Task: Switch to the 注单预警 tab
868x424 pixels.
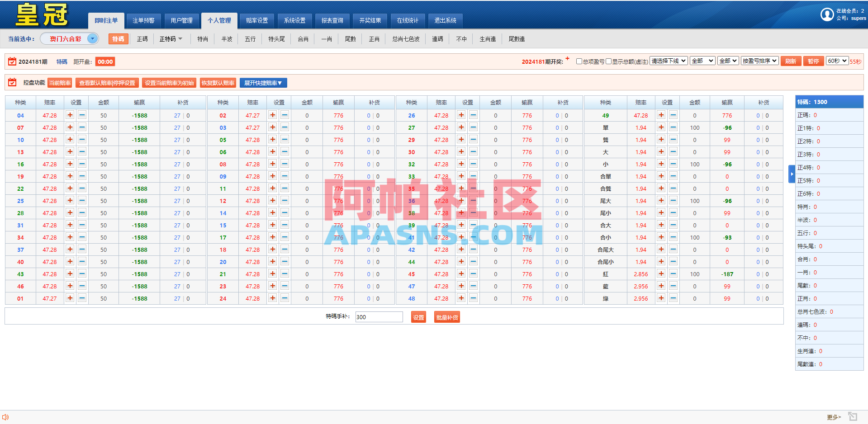Action: click(143, 20)
